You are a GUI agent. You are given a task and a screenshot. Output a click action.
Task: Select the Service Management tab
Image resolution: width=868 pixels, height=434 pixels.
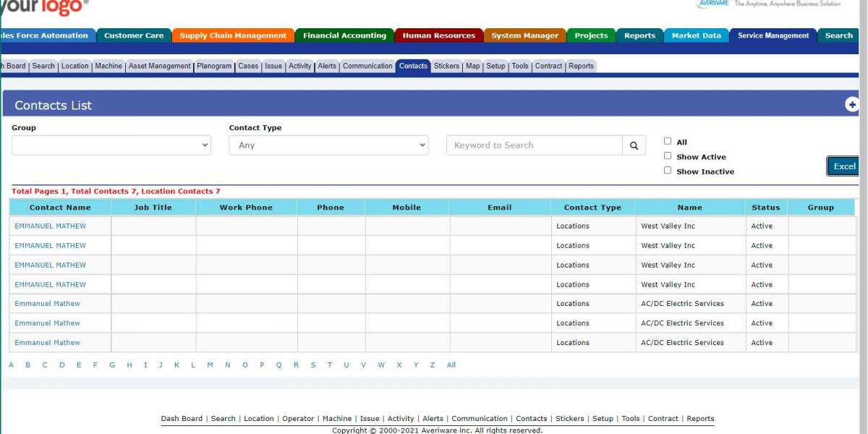[x=773, y=35]
